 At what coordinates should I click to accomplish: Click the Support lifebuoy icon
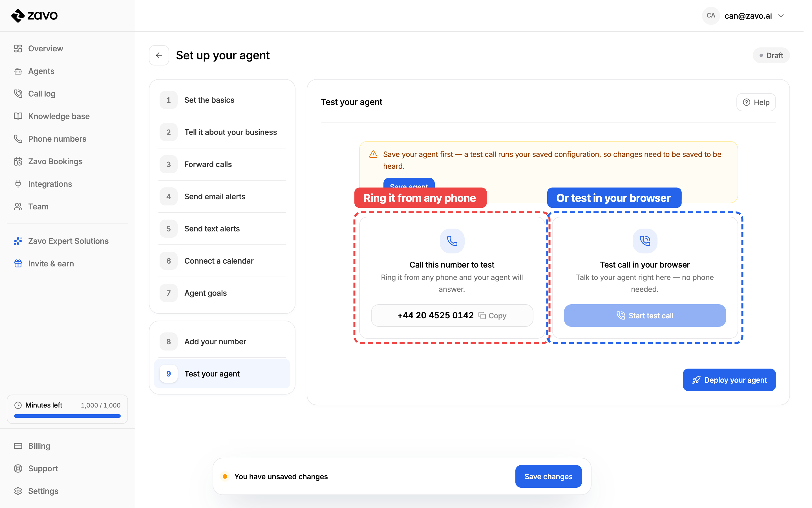pos(18,468)
